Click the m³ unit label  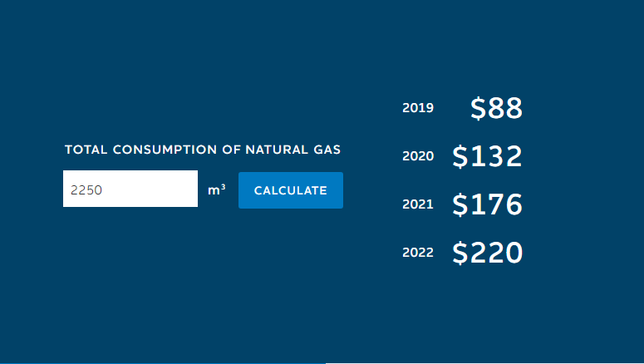tap(216, 190)
